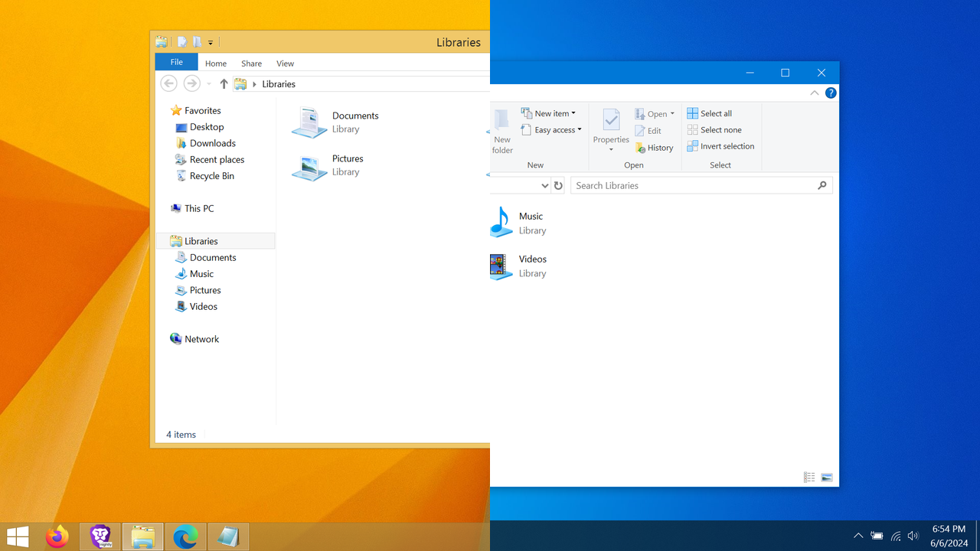980x551 pixels.
Task: Click the refresh icon beside the address bar
Action: pyautogui.click(x=558, y=185)
